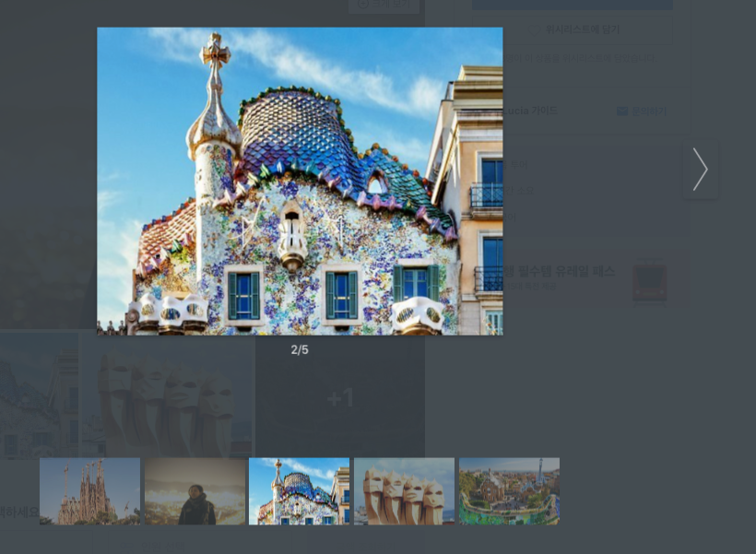Open the 문의하기 inquiry link

click(x=649, y=112)
